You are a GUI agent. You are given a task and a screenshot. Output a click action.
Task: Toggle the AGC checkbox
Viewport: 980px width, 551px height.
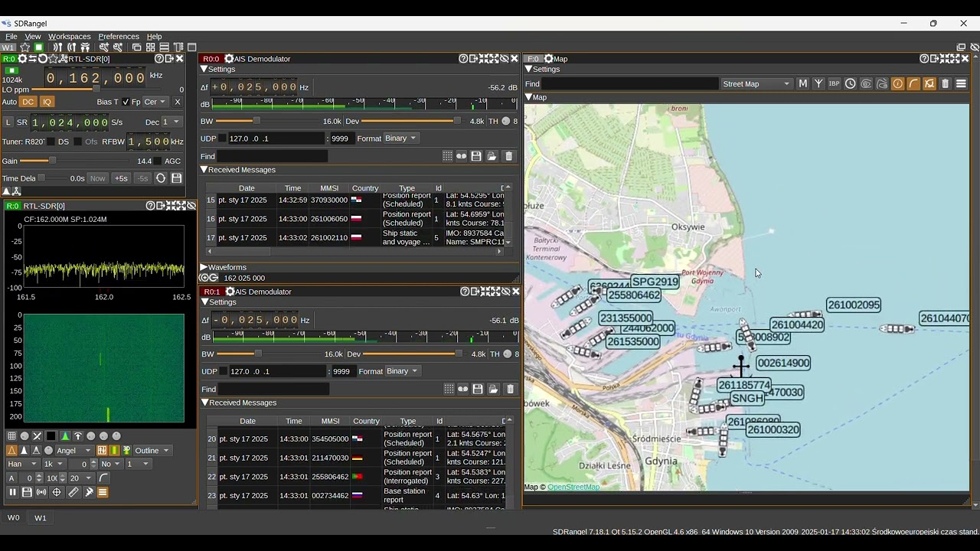pyautogui.click(x=158, y=161)
